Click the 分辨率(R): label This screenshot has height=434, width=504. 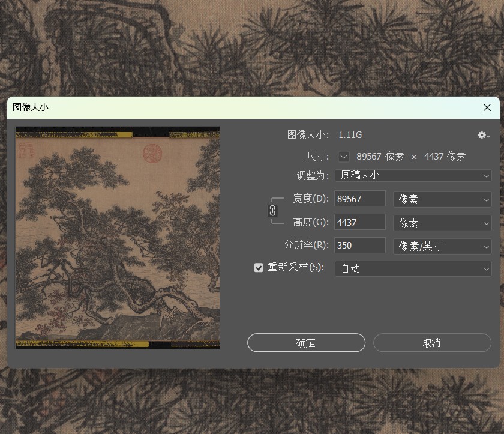click(x=307, y=246)
